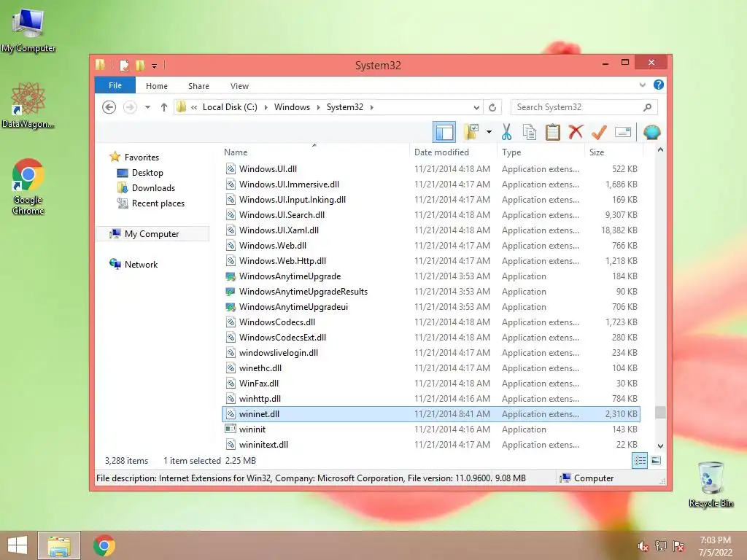The image size is (747, 560).
Task: Click the red X Delete icon
Action: coord(576,131)
